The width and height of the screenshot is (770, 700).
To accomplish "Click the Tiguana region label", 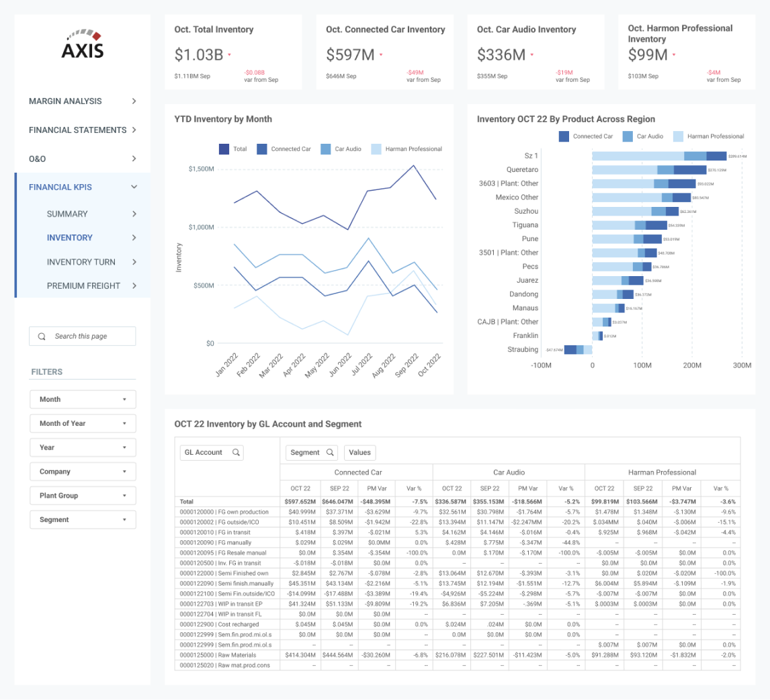I will (x=525, y=225).
